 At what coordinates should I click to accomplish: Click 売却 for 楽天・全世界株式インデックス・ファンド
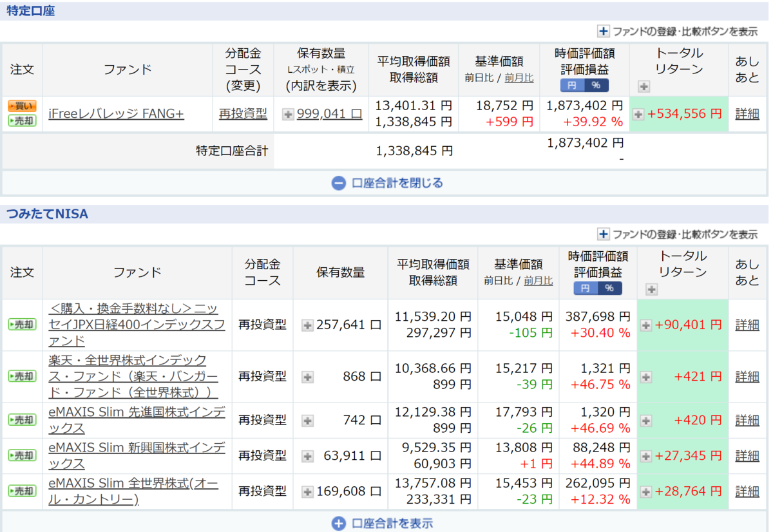[x=22, y=376]
